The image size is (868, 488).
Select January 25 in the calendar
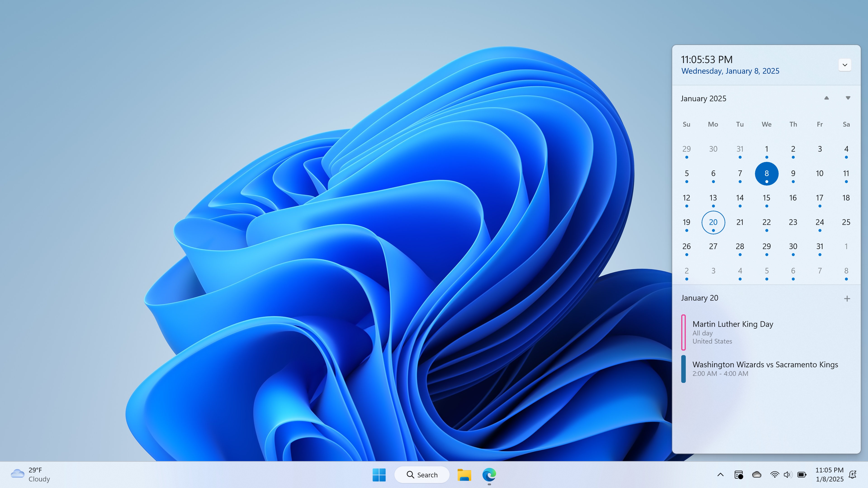846,222
